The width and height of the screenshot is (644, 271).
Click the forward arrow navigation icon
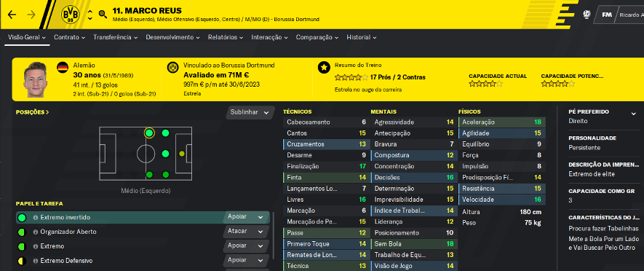(31, 15)
